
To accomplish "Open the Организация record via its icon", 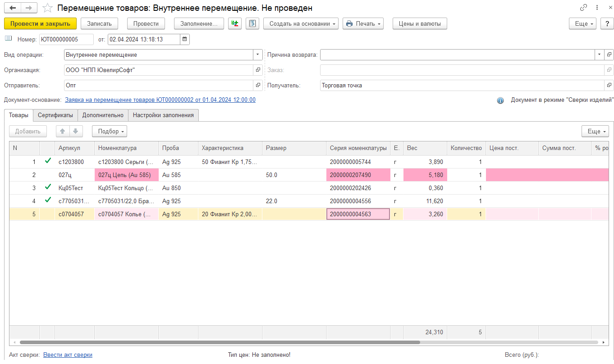I will [258, 70].
